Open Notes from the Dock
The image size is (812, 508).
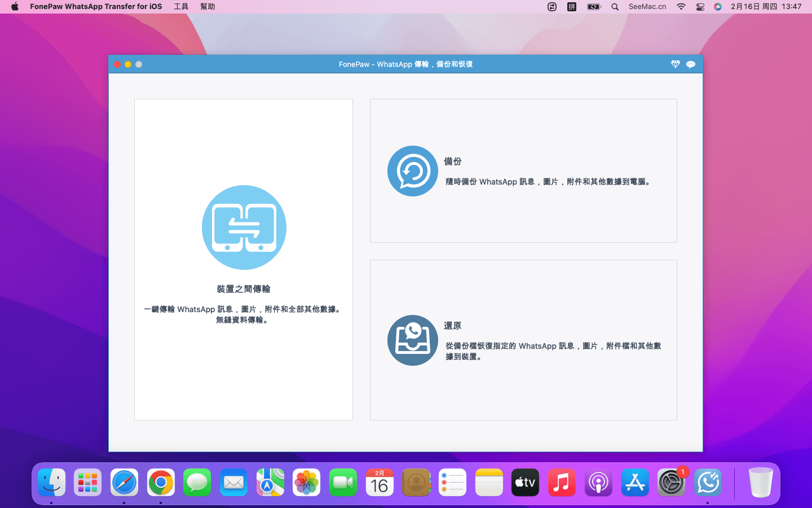(489, 483)
